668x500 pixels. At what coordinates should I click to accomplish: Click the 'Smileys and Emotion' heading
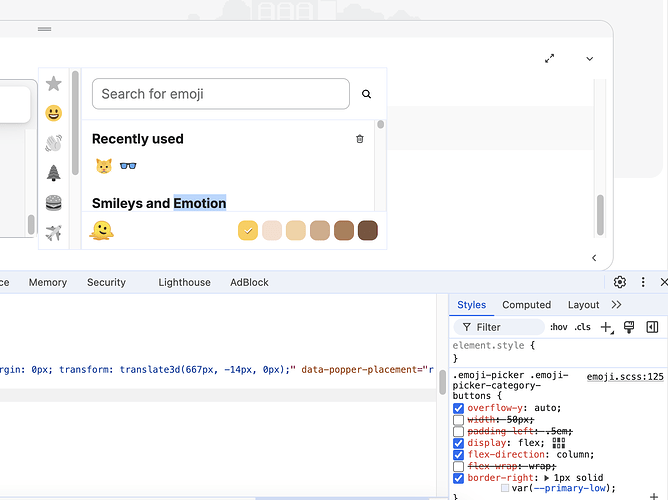point(159,203)
